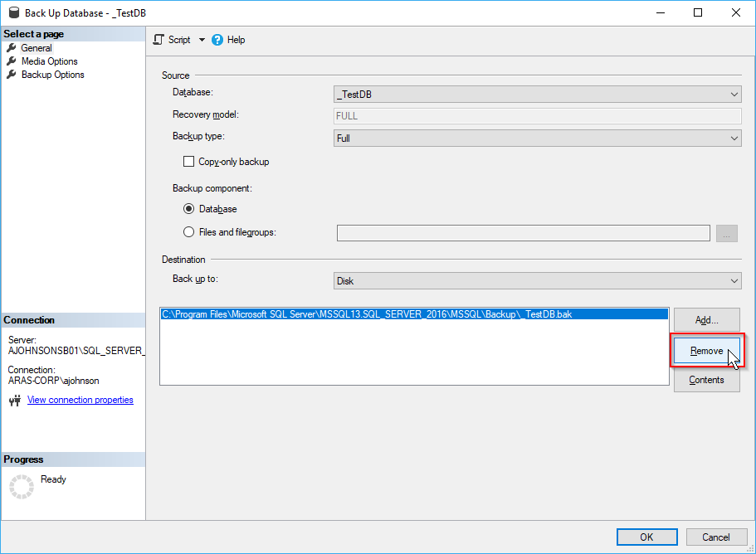Expand the Script dropdown arrow
Screen dimensions: 756x554
coord(202,40)
